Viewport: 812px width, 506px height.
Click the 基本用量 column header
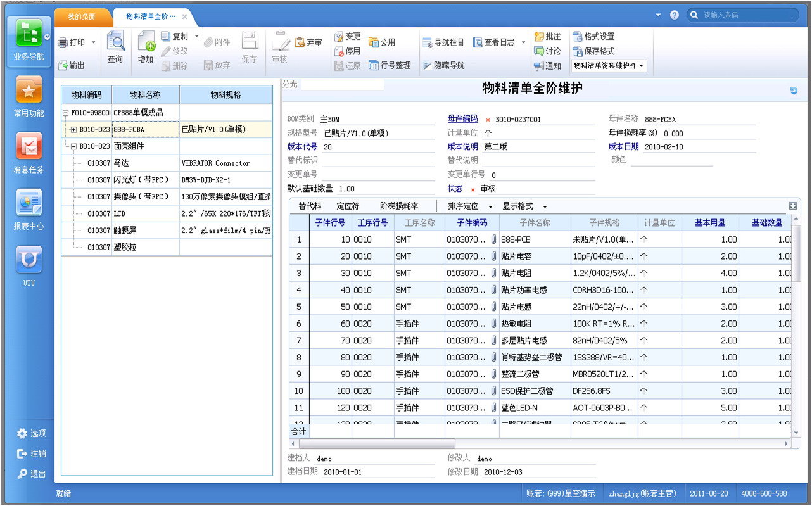click(710, 223)
